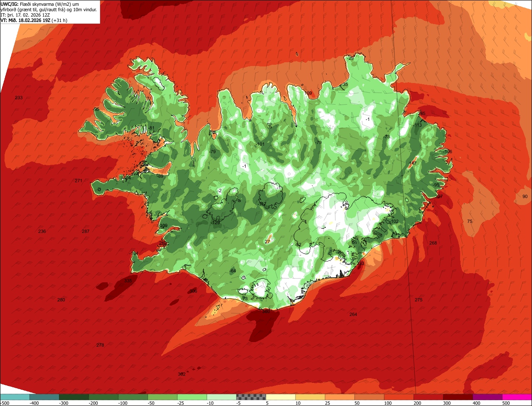Click the heat flux value 264 over the sea

(x=353, y=314)
